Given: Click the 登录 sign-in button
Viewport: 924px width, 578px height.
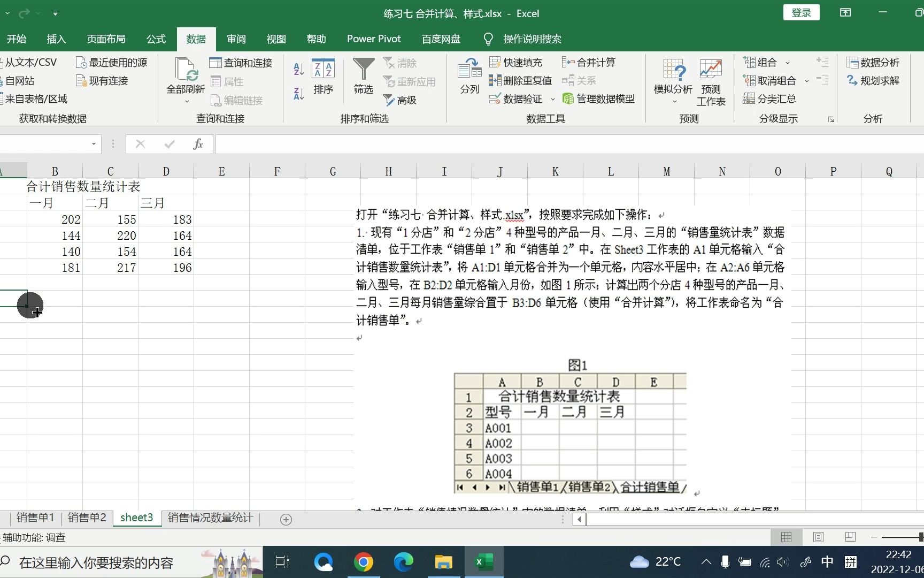Looking at the screenshot, I should (801, 12).
